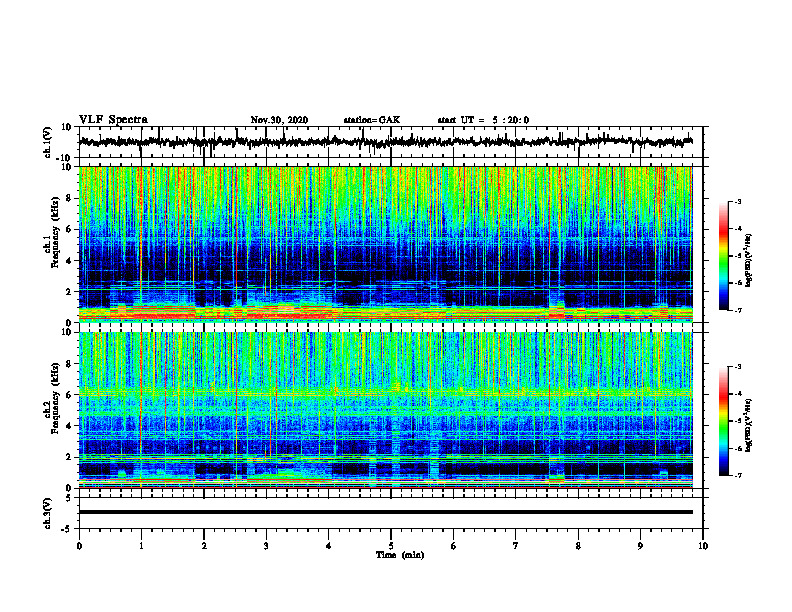This screenshot has width=792, height=612.
Task: Click time axis tick label '0'
Action: pos(79,546)
